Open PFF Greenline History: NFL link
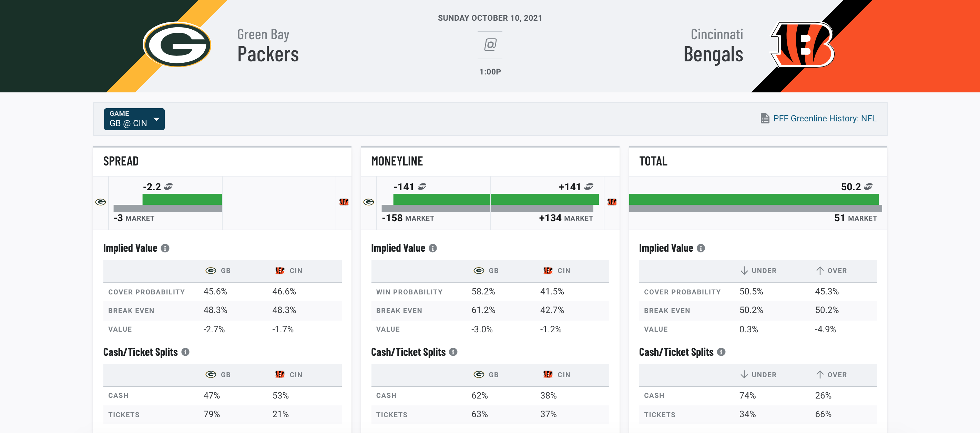 (x=825, y=118)
